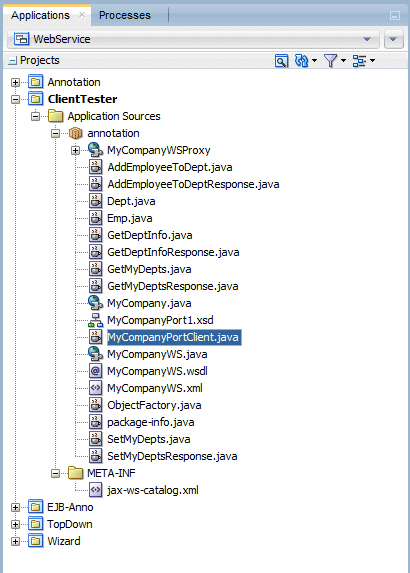Collapse the ClientTester project
The image size is (410, 573).
pos(15,99)
